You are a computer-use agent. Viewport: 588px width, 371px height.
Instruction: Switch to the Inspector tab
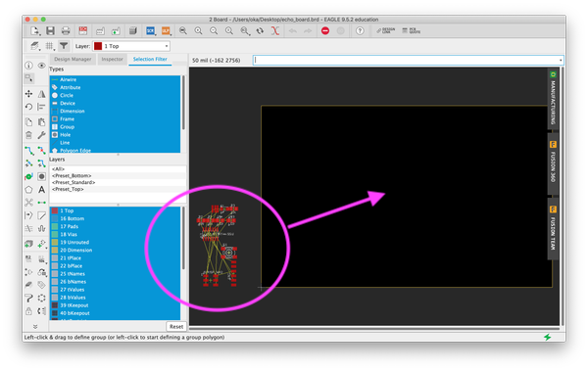[112, 59]
